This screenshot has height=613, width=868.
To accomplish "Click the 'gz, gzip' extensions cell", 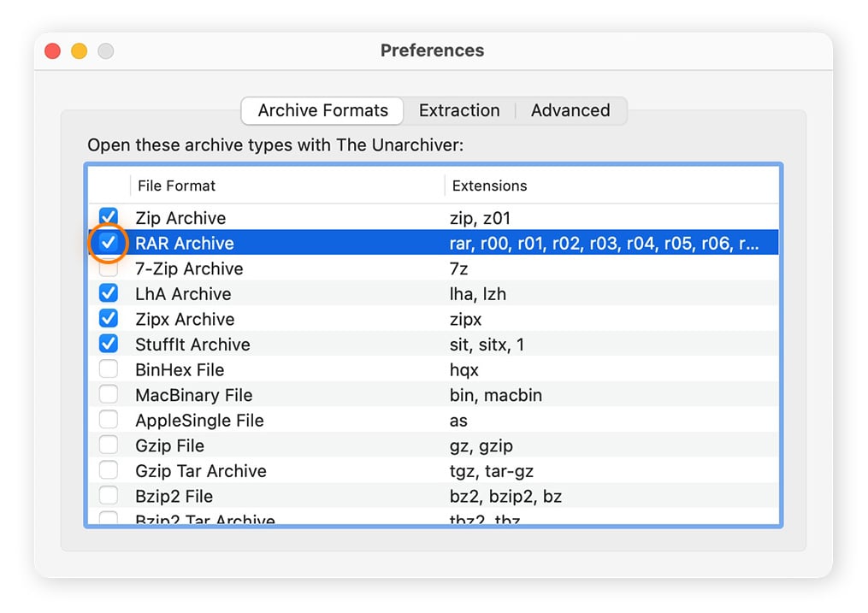I will pos(481,446).
